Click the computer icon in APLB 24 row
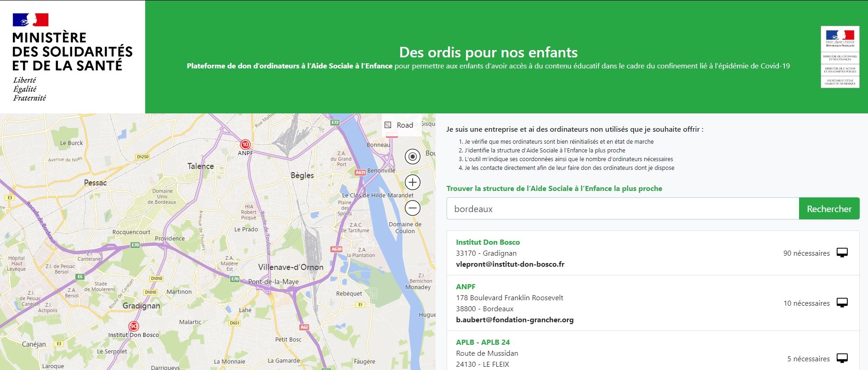 pos(842,359)
